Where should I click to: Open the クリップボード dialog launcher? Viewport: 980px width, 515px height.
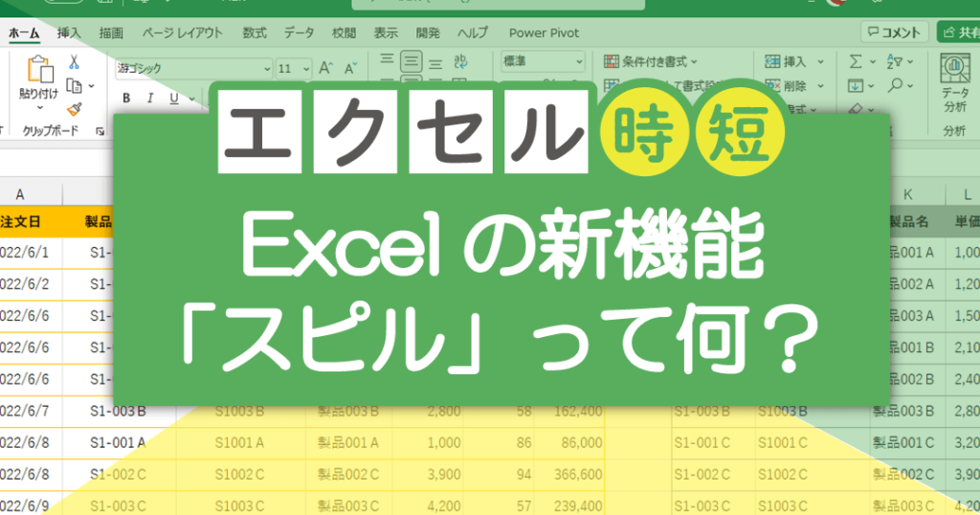tap(100, 131)
